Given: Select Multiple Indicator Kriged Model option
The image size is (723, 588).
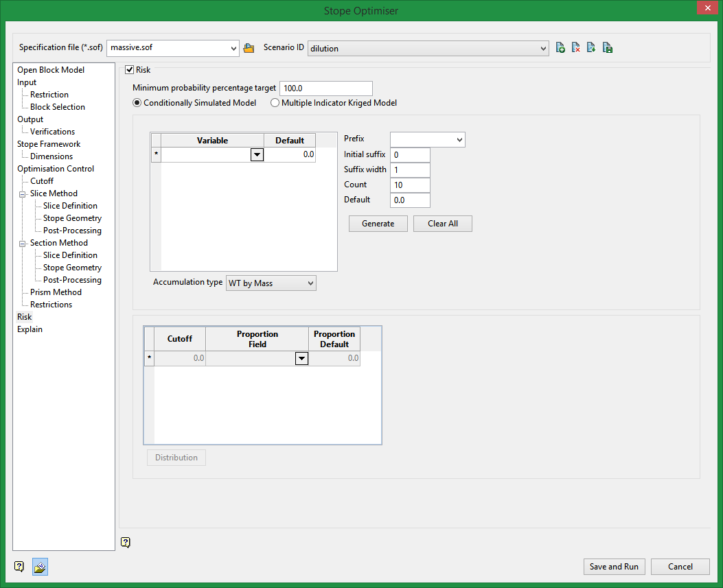Looking at the screenshot, I should point(275,103).
